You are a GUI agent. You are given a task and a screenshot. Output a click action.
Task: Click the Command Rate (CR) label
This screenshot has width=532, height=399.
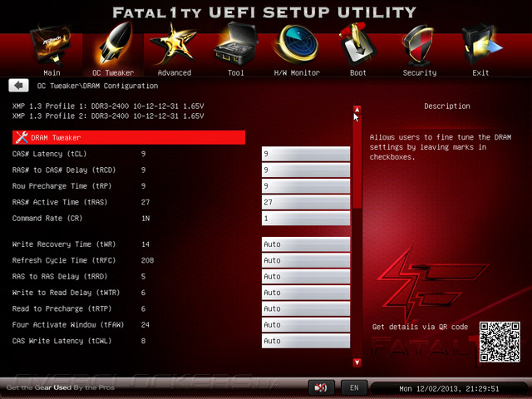[47, 218]
